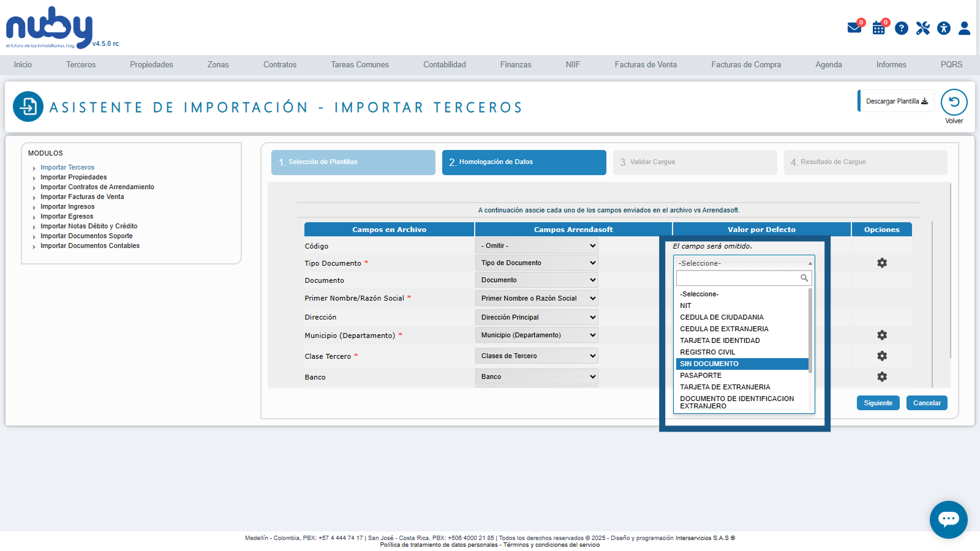Image resolution: width=980 pixels, height=551 pixels.
Task: Open Importar Contratos de Arrendamiento module
Action: point(97,187)
